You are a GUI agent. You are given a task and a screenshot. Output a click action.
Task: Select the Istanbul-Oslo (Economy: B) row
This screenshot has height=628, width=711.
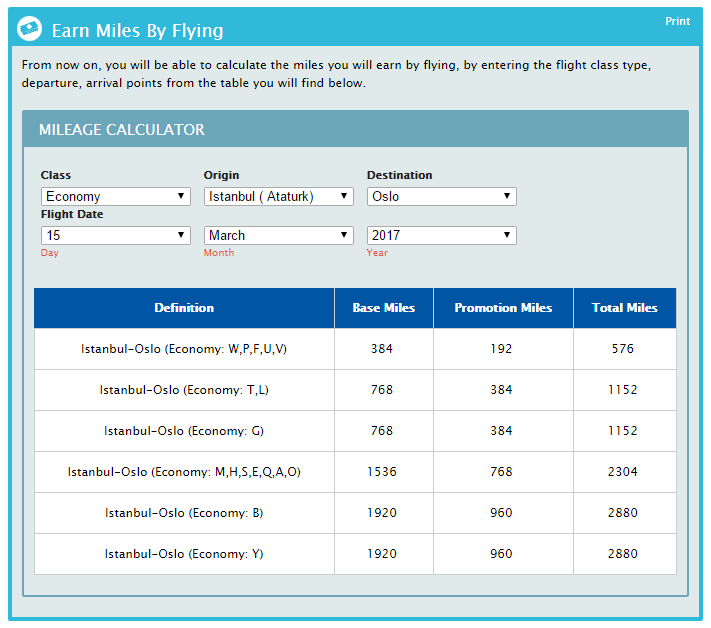tap(355, 513)
